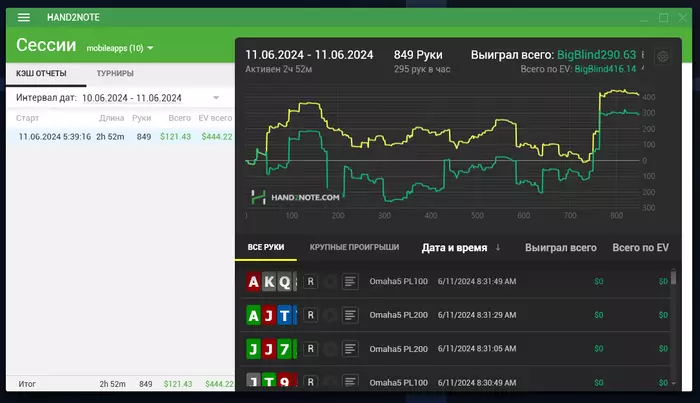Click timestamp 6/11/2024 8:31:29 AM

(x=477, y=315)
